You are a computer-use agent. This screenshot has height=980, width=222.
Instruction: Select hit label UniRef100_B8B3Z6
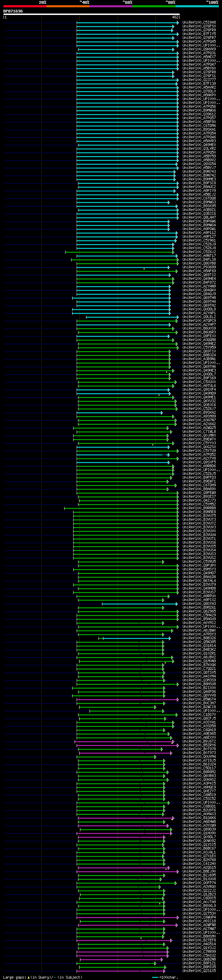coord(199,638)
